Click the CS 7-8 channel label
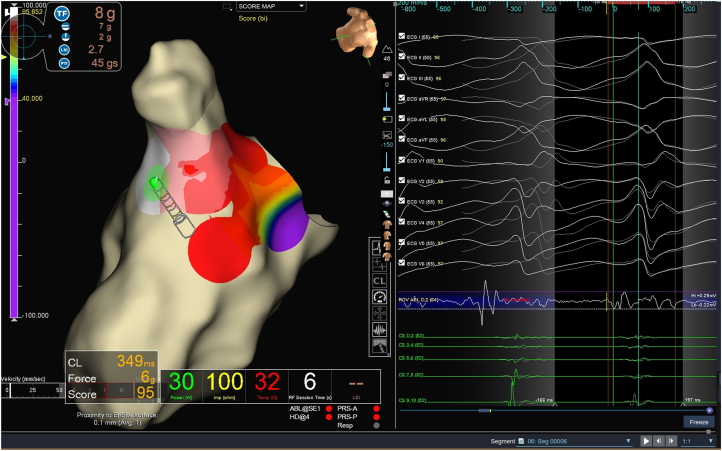 [x=410, y=375]
